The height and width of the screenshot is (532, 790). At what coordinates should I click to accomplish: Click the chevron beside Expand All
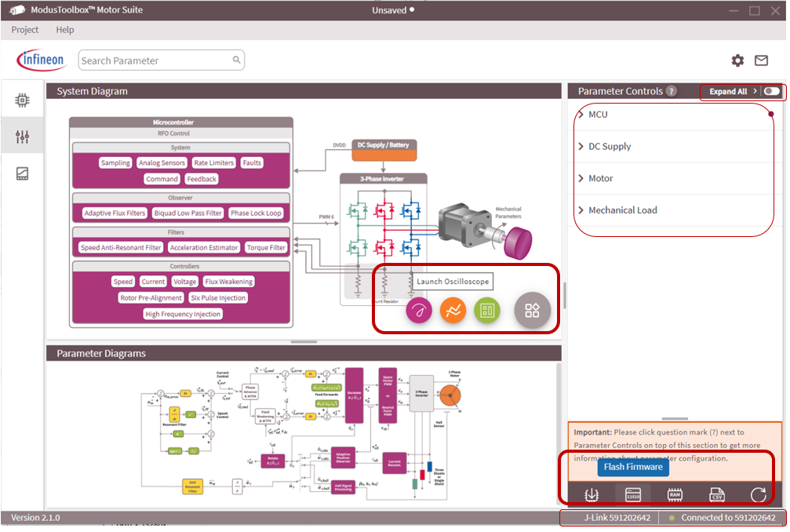pyautogui.click(x=755, y=91)
